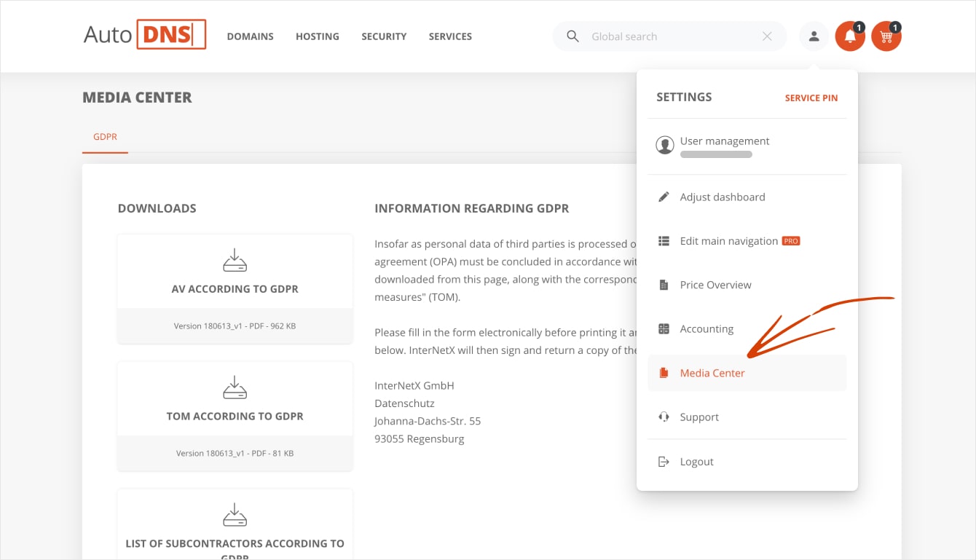Screen dimensions: 976x560
Task: Click 'InterNetX GmbH' address line
Action: [x=414, y=385]
